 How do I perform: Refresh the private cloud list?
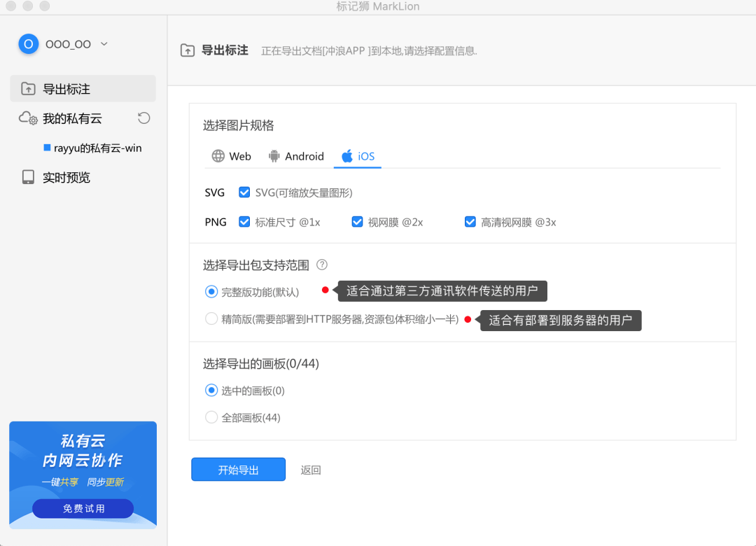tap(143, 118)
